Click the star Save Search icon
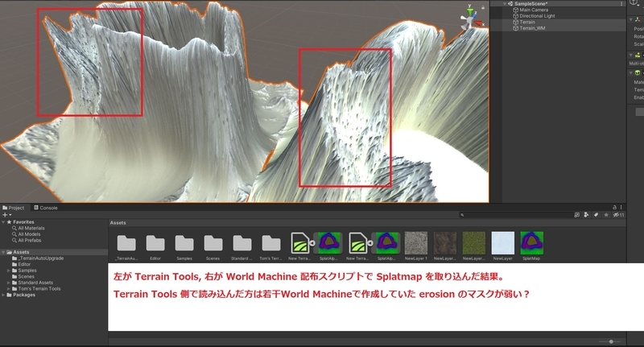The height and width of the screenshot is (347, 644). click(x=606, y=215)
